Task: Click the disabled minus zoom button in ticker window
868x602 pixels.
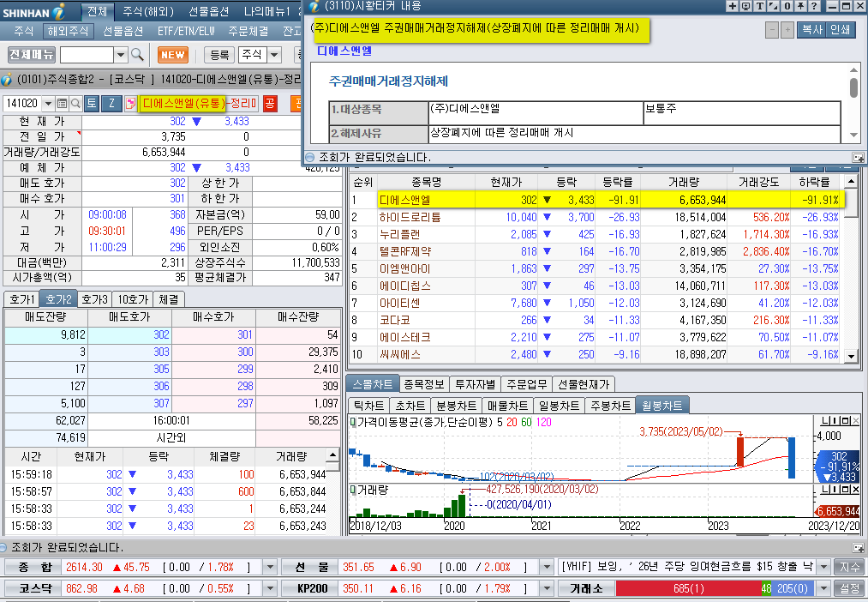Action: (772, 30)
